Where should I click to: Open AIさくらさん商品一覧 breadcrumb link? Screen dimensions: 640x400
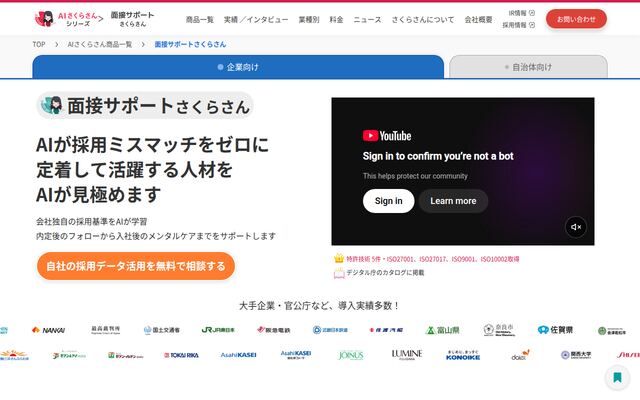[100, 44]
